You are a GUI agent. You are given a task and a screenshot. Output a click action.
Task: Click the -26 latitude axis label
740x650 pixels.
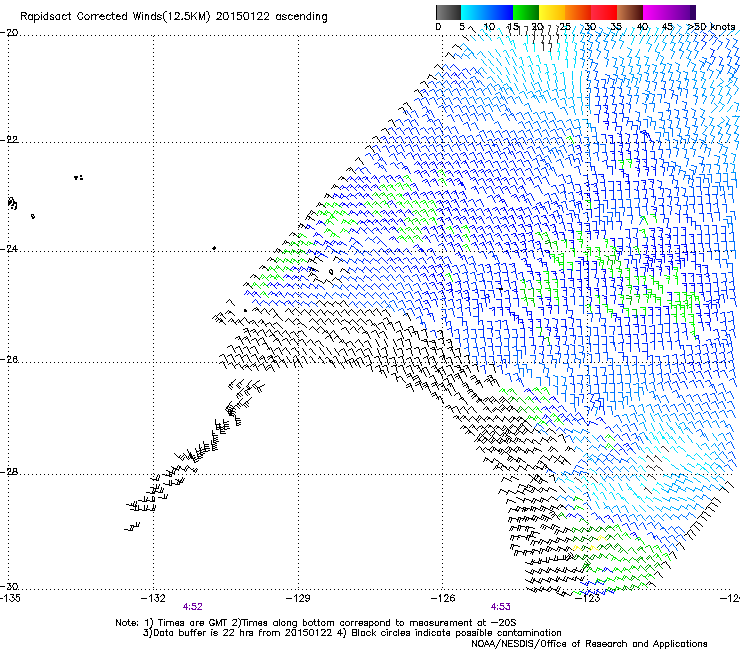tap(9, 360)
